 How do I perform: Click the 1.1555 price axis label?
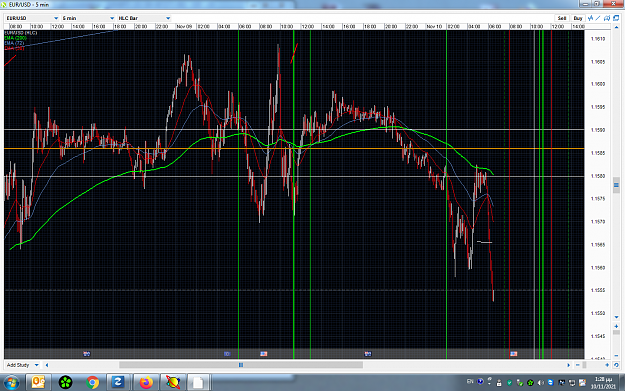[598, 290]
